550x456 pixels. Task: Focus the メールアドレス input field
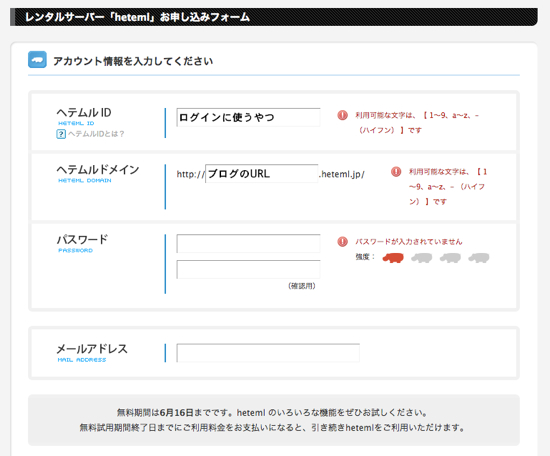(x=268, y=353)
